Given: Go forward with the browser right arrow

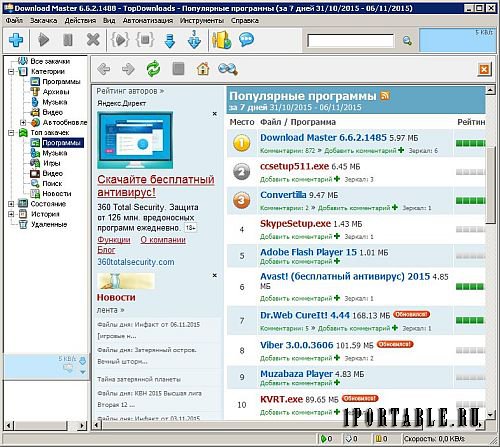Looking at the screenshot, I should tap(128, 69).
